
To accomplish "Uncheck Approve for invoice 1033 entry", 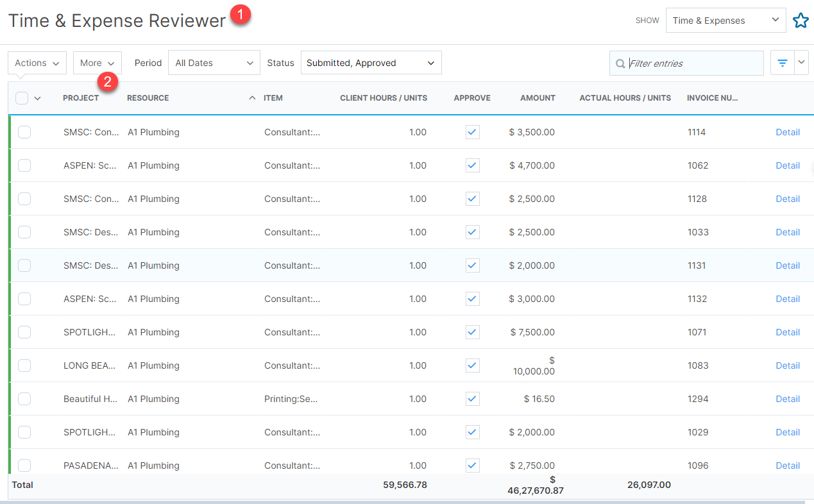I will pyautogui.click(x=473, y=232).
